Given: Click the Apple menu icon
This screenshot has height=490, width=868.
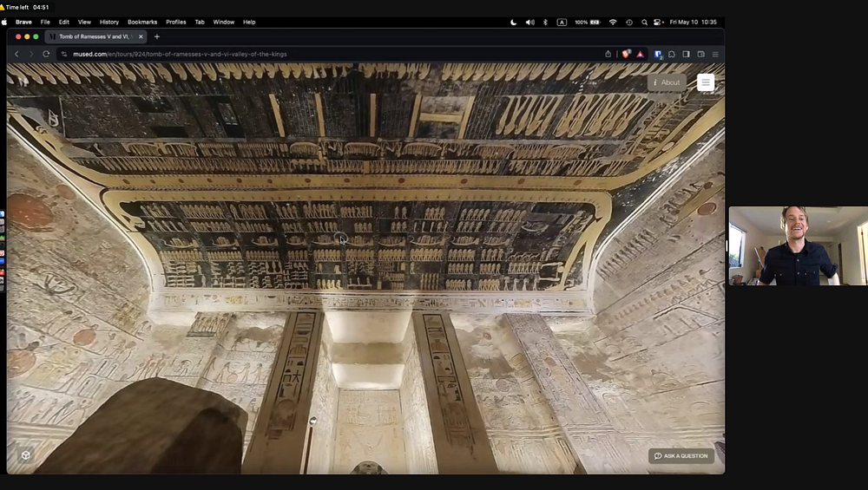Looking at the screenshot, I should tap(4, 23).
